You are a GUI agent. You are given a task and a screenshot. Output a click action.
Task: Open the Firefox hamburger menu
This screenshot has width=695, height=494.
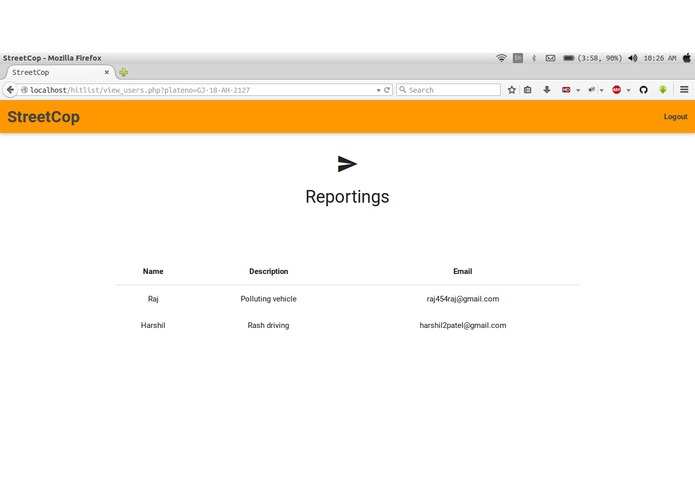click(x=684, y=90)
